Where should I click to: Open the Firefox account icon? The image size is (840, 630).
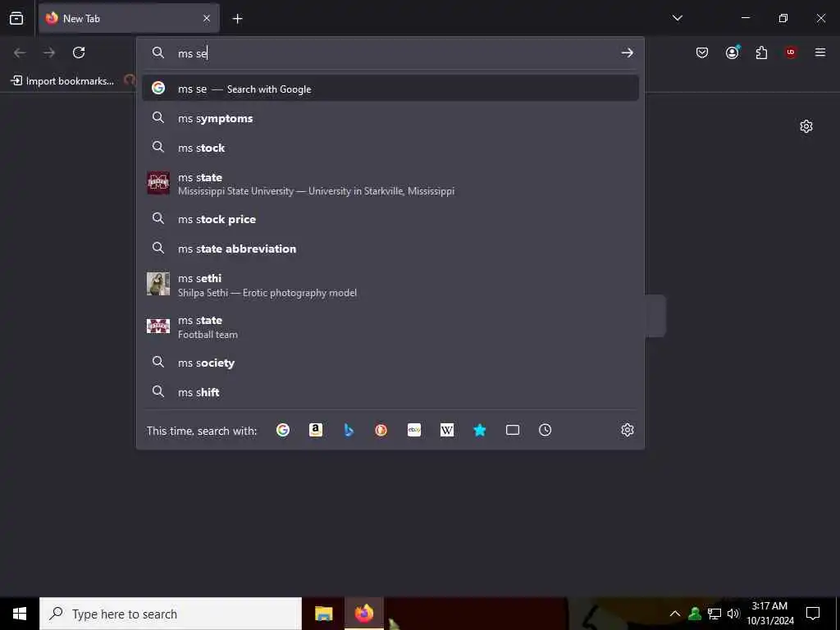(733, 52)
